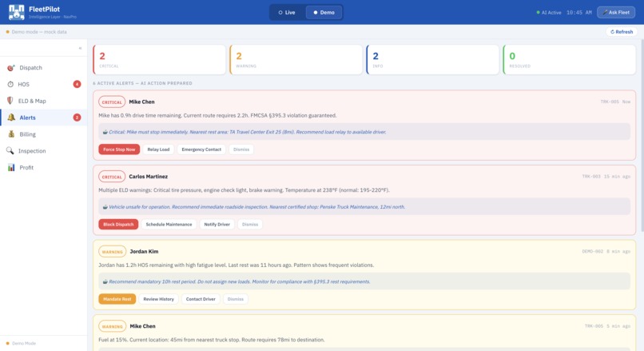Viewport: 644px width, 351px height.
Task: Open the Alerts page
Action: pyautogui.click(x=43, y=118)
